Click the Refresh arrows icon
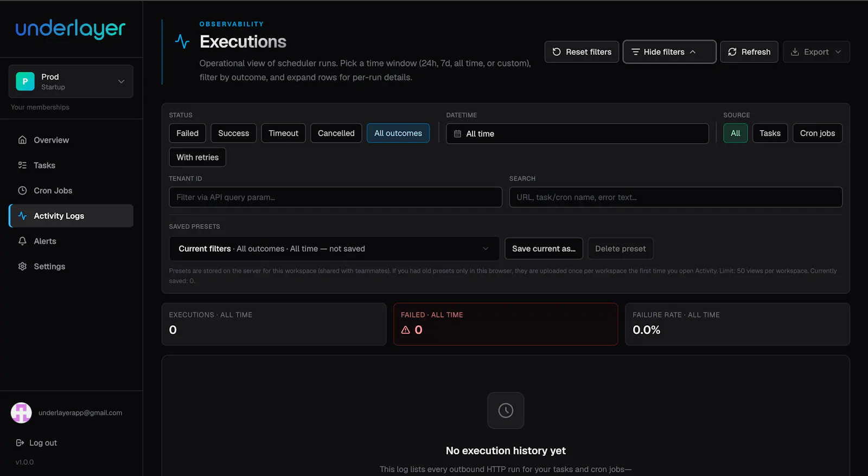This screenshot has width=868, height=476. click(x=732, y=52)
